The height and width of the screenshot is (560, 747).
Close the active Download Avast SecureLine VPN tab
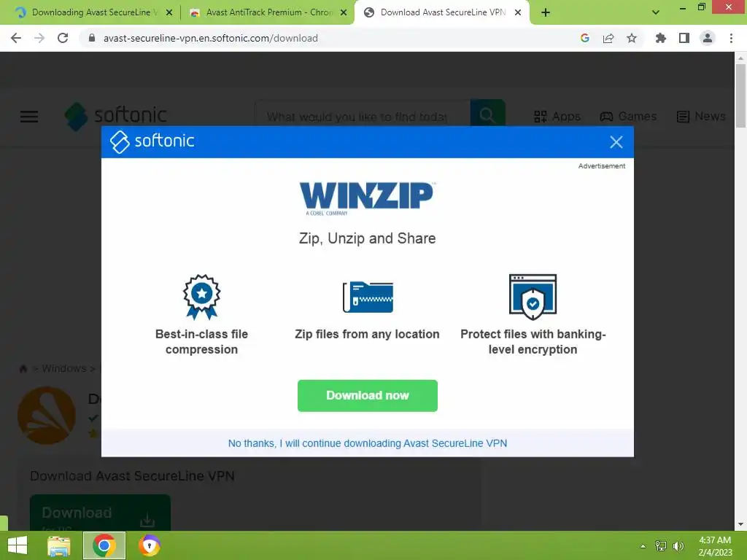[518, 12]
